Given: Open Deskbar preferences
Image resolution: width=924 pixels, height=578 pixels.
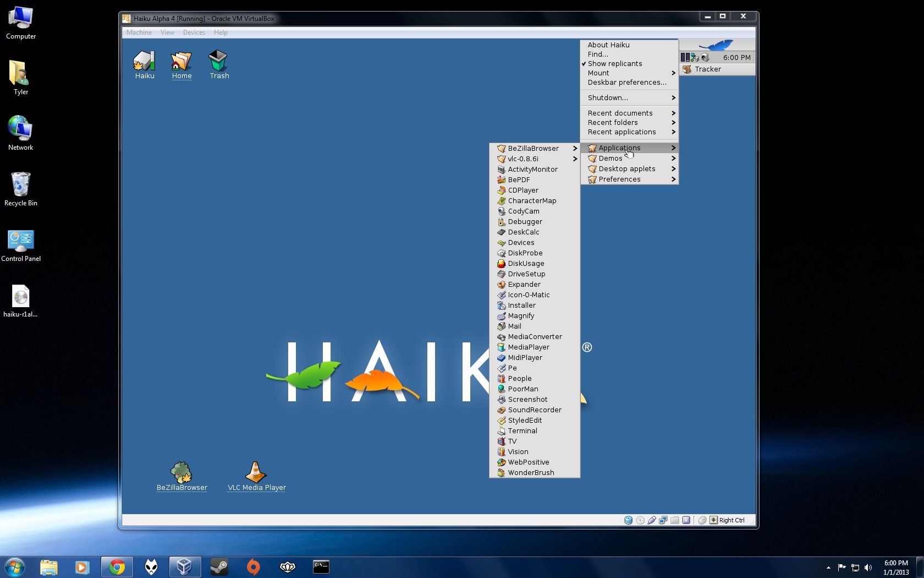Looking at the screenshot, I should coord(626,83).
